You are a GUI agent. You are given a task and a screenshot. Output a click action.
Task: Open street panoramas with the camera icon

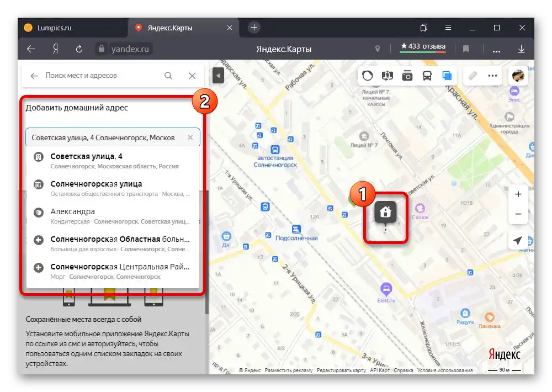[x=407, y=76]
